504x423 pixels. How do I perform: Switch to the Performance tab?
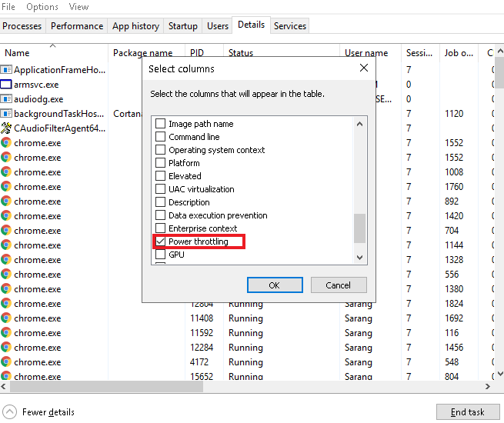tap(77, 26)
